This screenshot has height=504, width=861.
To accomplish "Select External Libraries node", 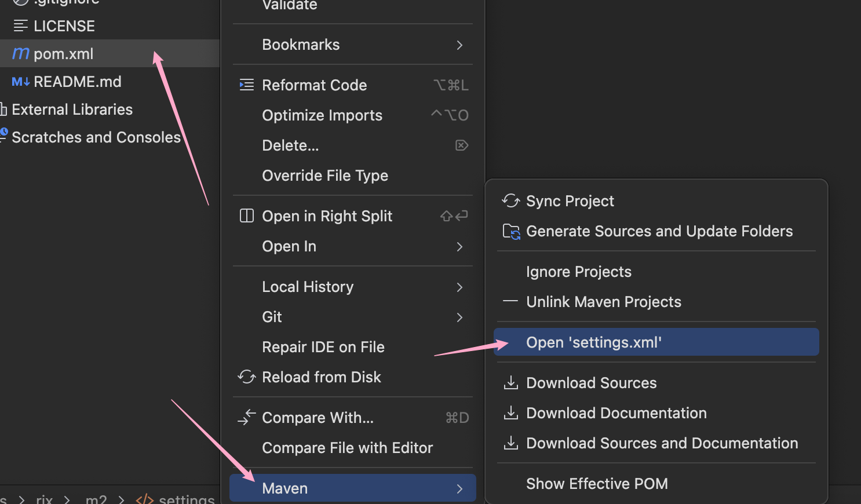I will tap(110, 109).
